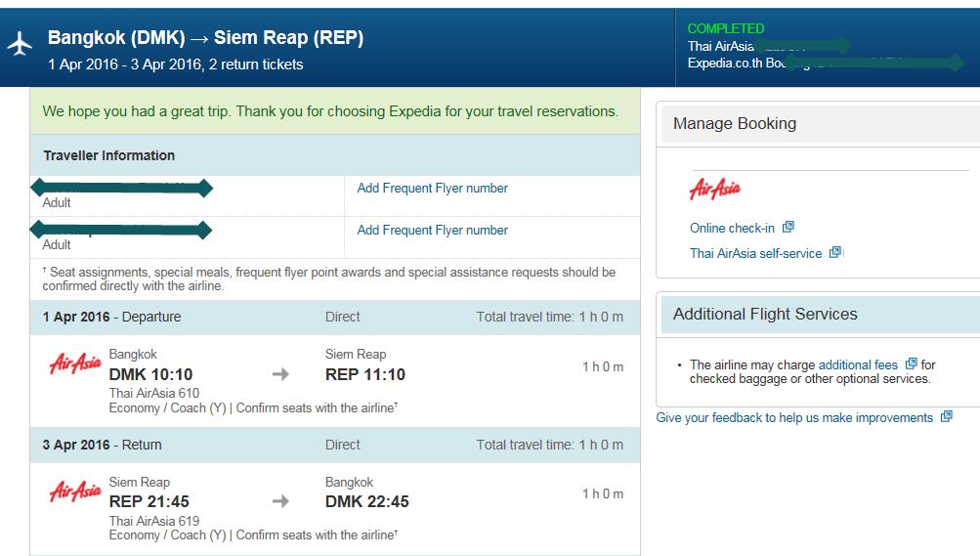Click the airplane icon in the header
The width and height of the screenshot is (980, 556).
coord(20,44)
